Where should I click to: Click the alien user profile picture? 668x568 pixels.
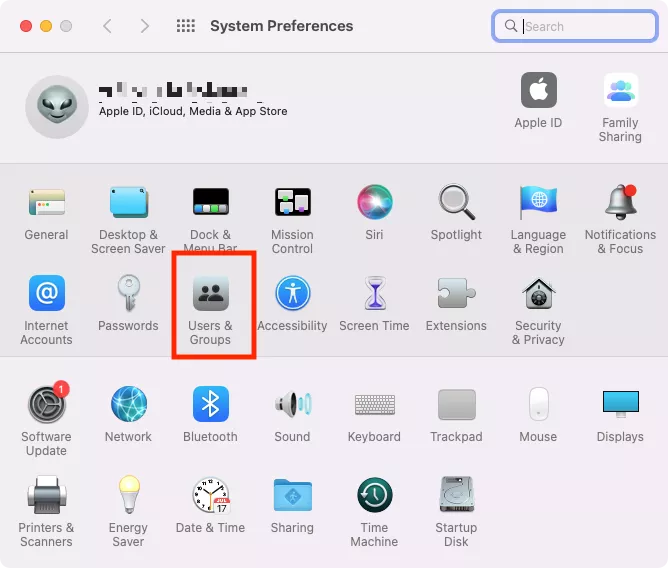(x=57, y=105)
